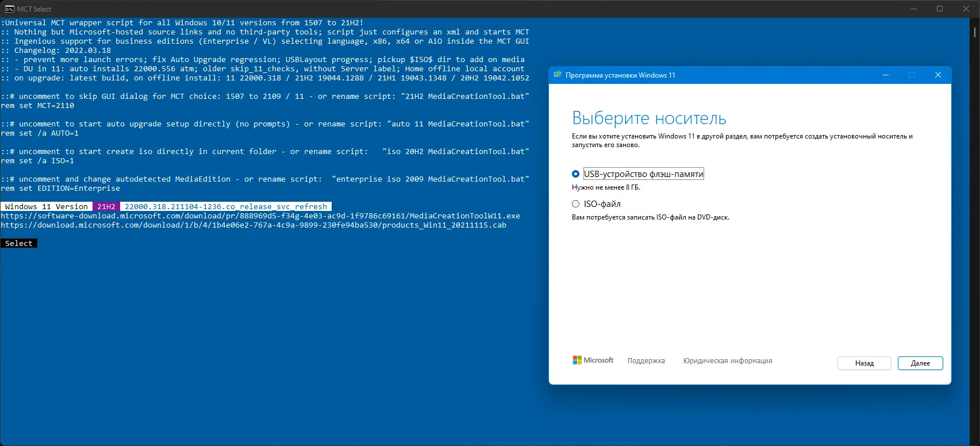Click the Windows 11 setup dialog title icon
Image resolution: width=980 pixels, height=446 pixels.
pos(558,75)
